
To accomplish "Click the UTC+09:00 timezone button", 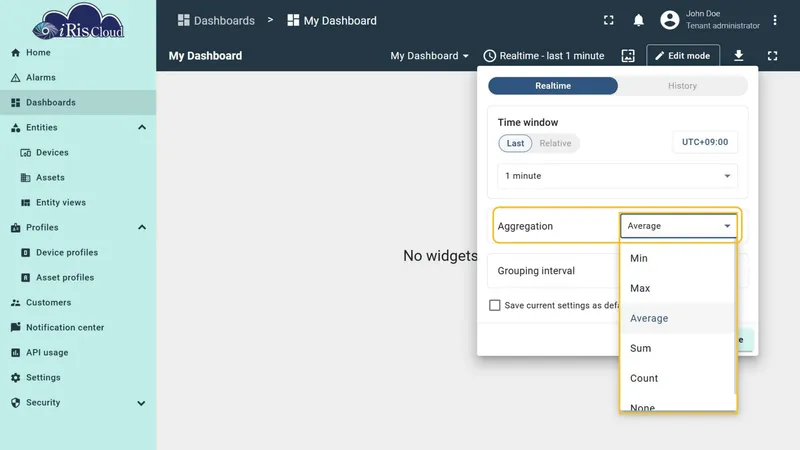I will [x=705, y=142].
